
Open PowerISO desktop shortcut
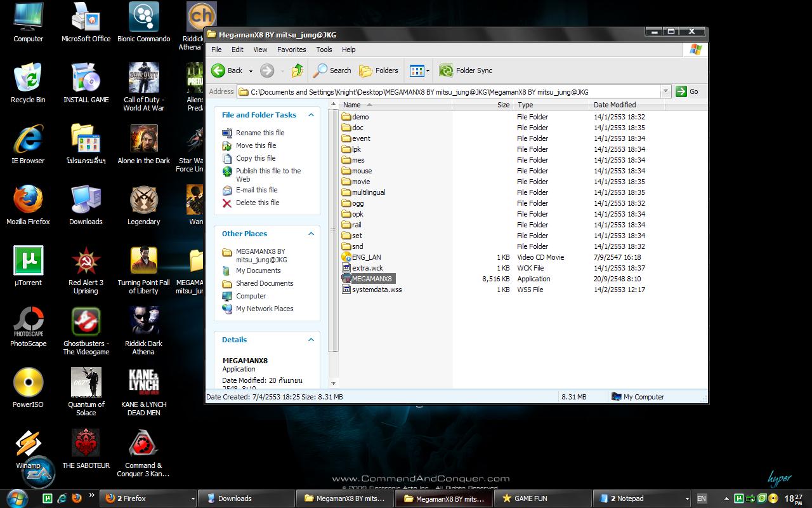click(28, 388)
